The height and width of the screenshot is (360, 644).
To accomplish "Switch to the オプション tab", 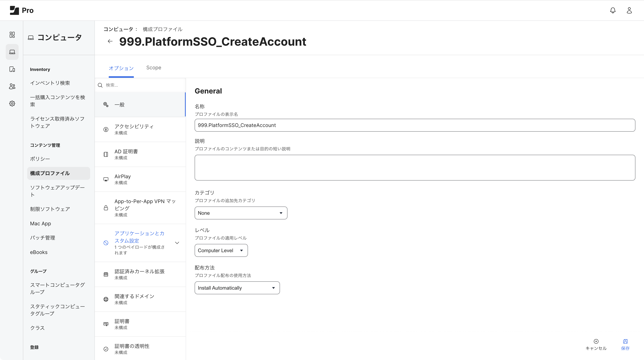I will (121, 68).
